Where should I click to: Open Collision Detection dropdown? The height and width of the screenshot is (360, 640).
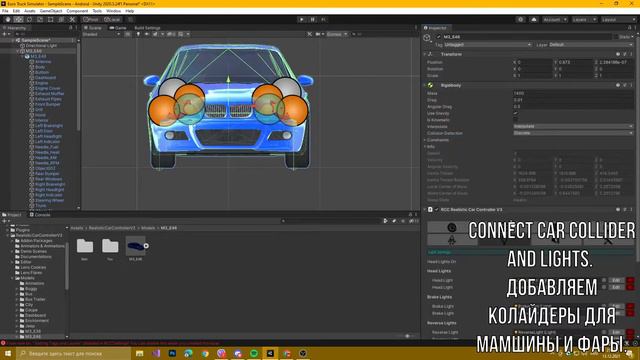(x=573, y=133)
